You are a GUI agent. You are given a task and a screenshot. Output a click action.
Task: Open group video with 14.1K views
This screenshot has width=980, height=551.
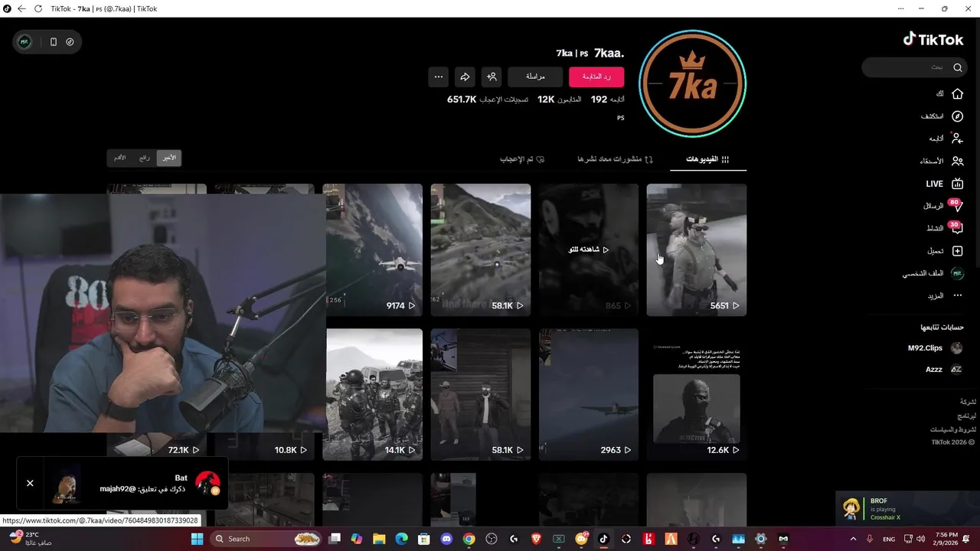(374, 395)
